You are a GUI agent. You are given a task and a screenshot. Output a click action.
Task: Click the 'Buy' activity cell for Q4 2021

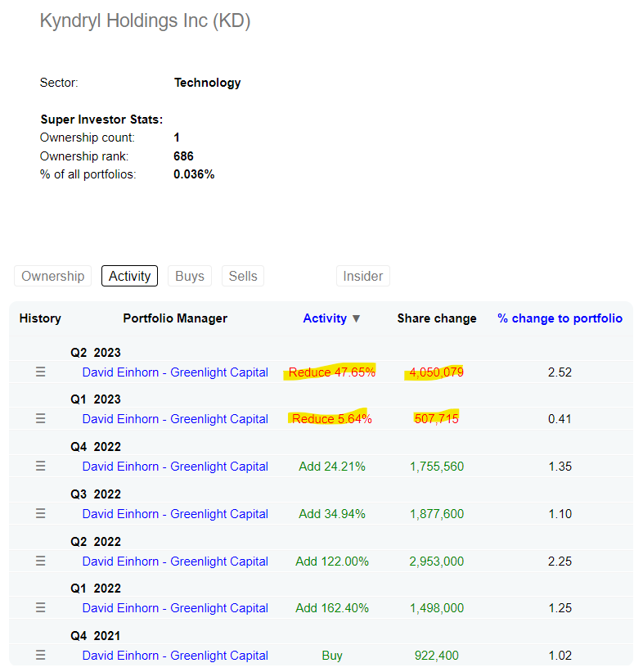click(332, 656)
